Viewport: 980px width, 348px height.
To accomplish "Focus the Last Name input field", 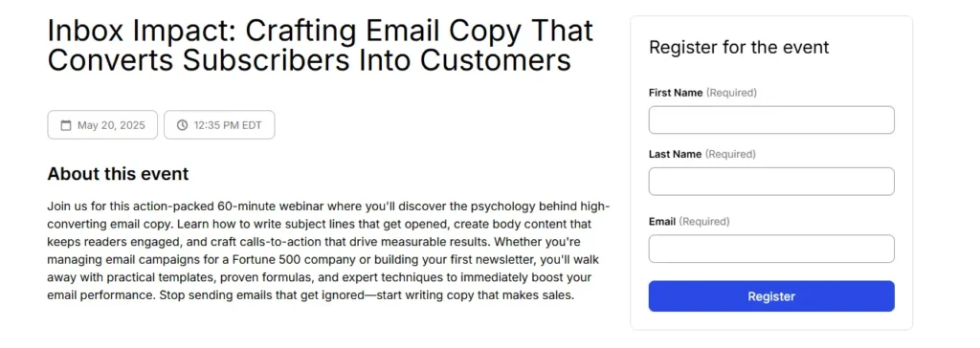I will coord(771,182).
